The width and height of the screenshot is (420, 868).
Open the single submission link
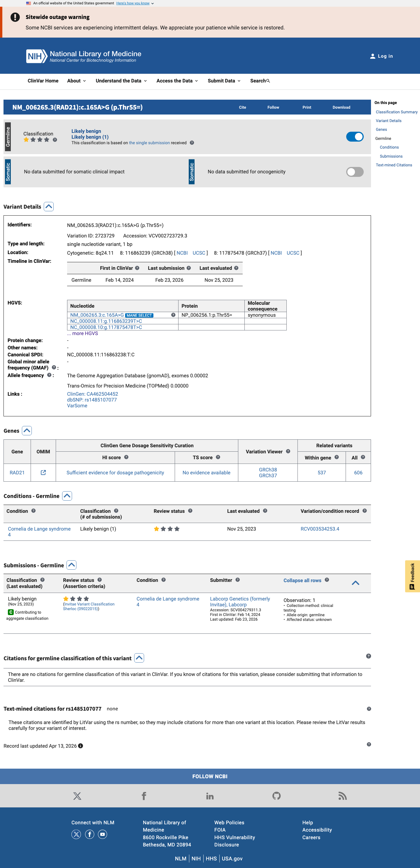coord(149,143)
